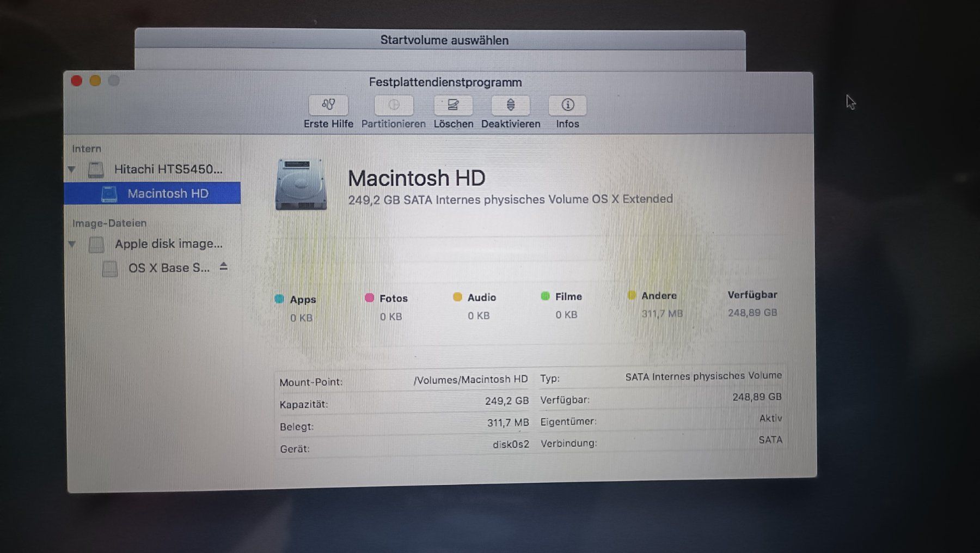Select the Hitachi HTS5450 sidebar entry
Viewport: 980px width, 553px height.
[x=168, y=169]
